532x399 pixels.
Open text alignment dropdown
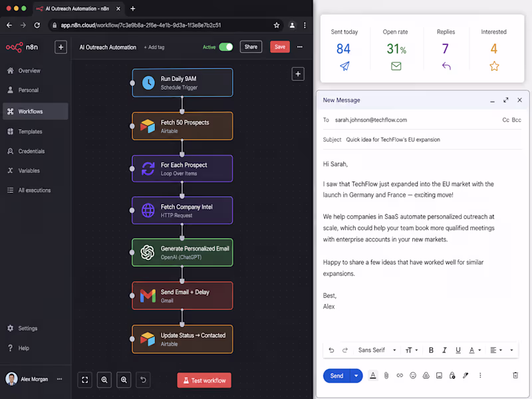click(x=496, y=350)
